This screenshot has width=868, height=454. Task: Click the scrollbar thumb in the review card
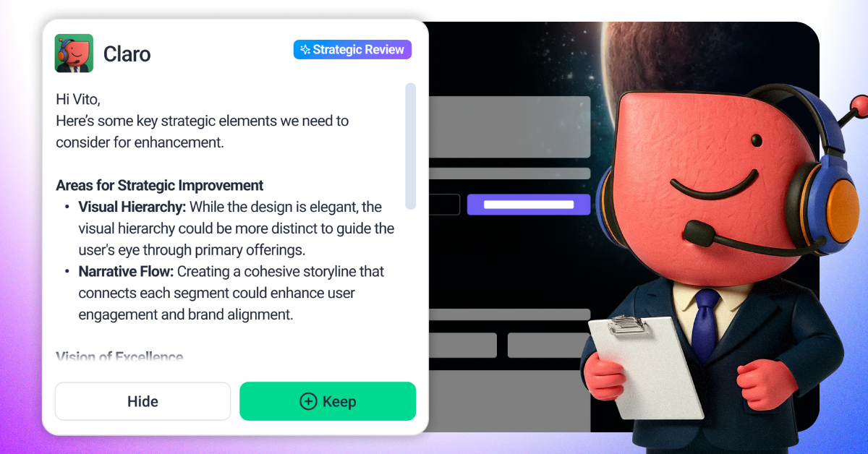pos(410,146)
